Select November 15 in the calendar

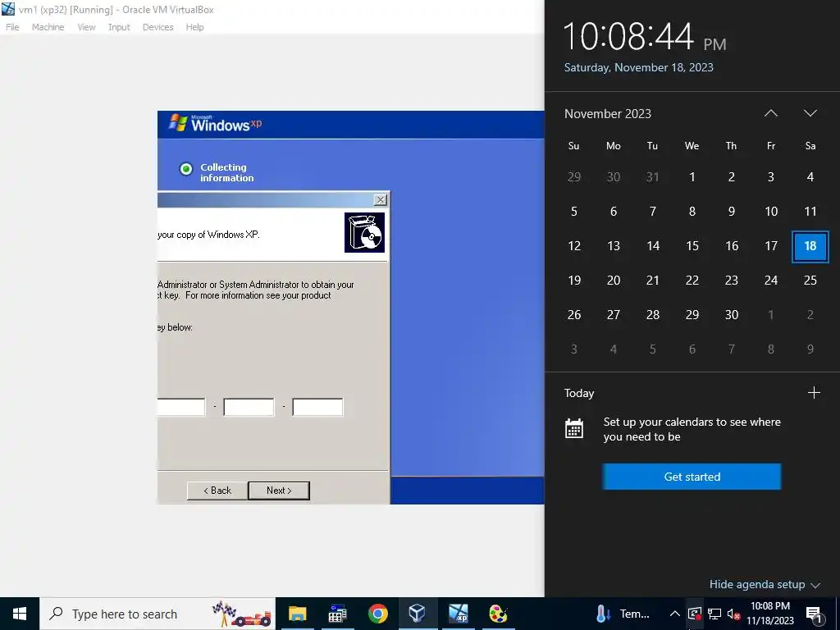(x=692, y=246)
